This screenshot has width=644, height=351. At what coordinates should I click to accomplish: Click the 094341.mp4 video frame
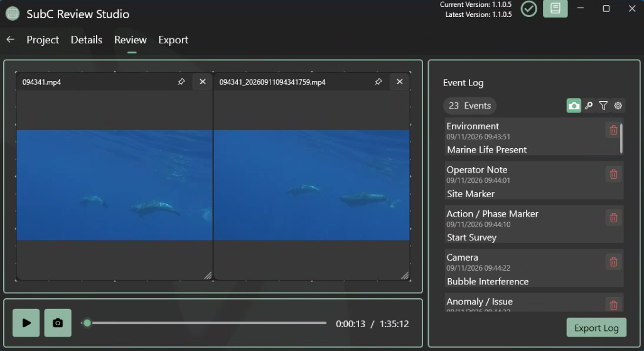[x=115, y=185]
